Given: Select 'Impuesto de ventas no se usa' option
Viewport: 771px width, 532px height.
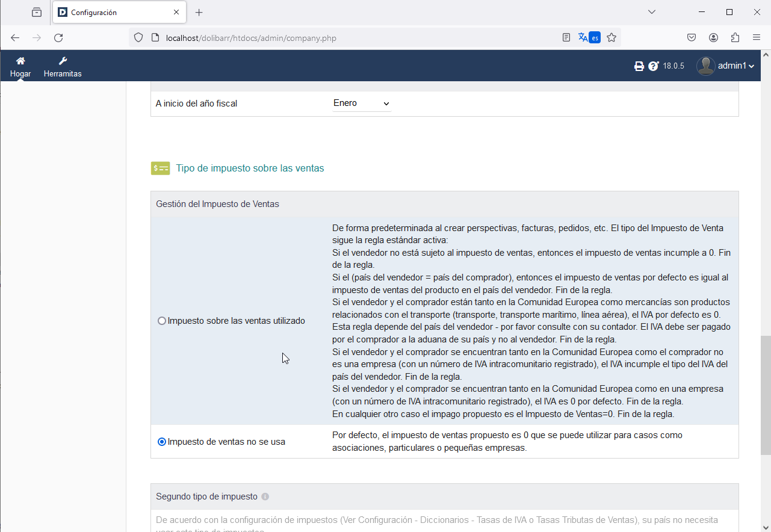Looking at the screenshot, I should pos(162,442).
